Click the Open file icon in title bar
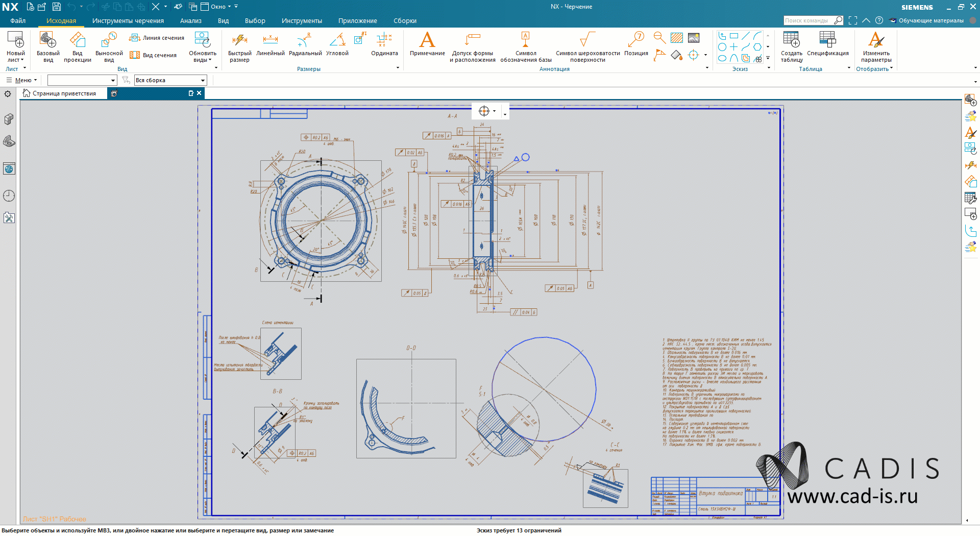The width and height of the screenshot is (980, 536). point(42,7)
